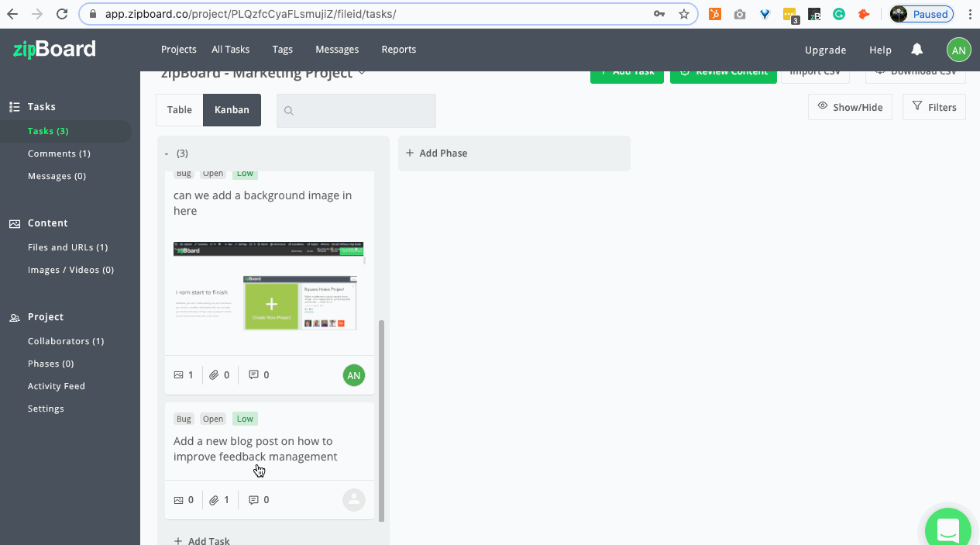The width and height of the screenshot is (980, 545).
Task: Open Reports in top navigation
Action: click(399, 50)
